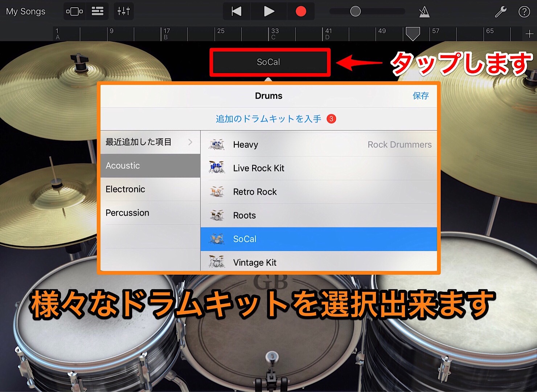The image size is (537, 392).
Task: Select the Acoustic category
Action: click(x=150, y=166)
